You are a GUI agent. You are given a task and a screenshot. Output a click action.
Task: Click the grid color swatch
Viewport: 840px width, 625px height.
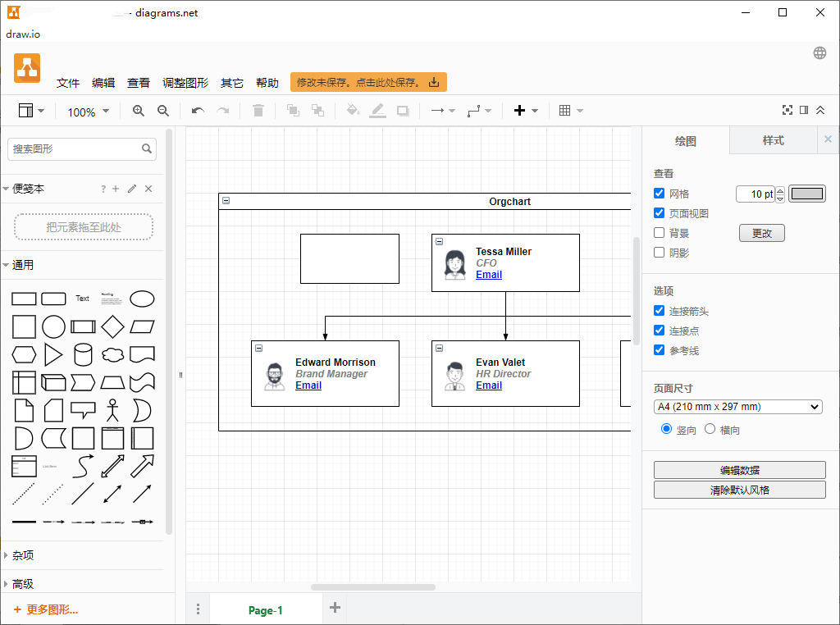point(806,194)
